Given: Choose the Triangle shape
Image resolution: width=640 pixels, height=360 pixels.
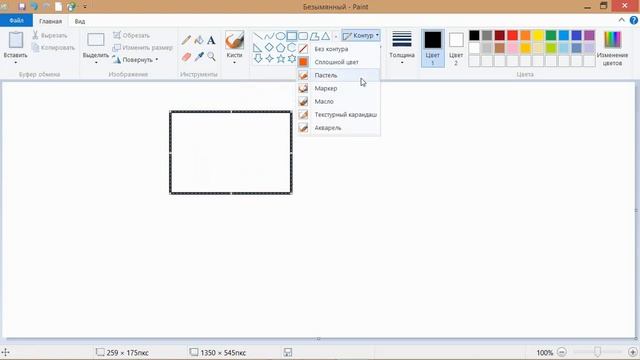Looking at the screenshot, I should (325, 36).
